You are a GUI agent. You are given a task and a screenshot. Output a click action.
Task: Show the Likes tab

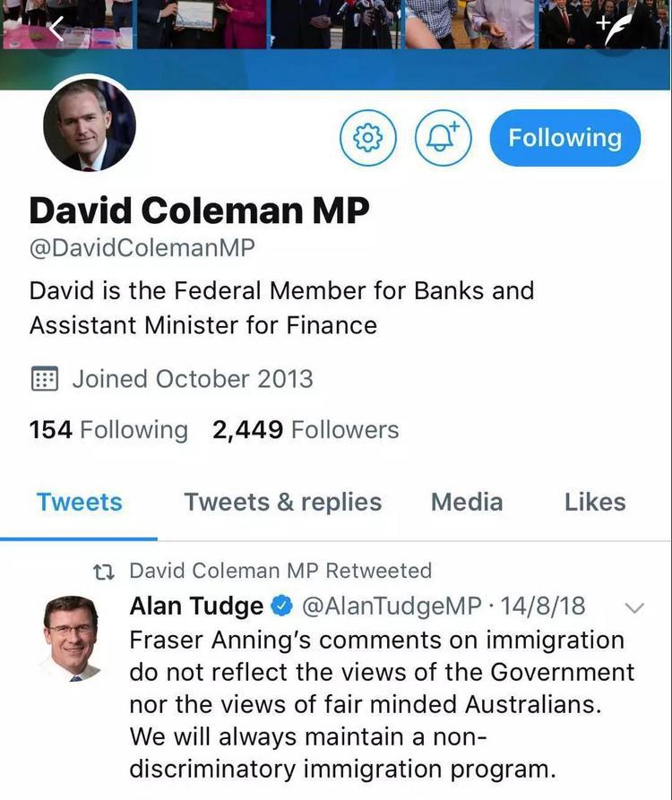[594, 503]
